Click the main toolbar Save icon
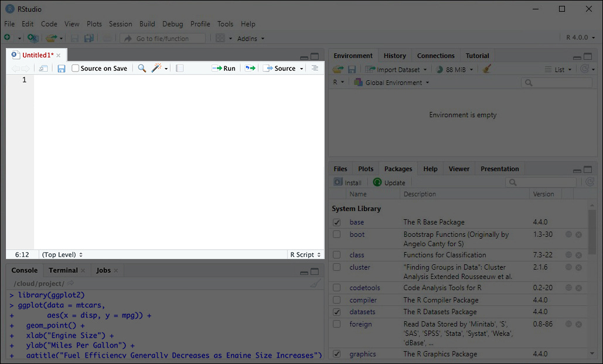Screen dimensions: 603x364 point(74,38)
